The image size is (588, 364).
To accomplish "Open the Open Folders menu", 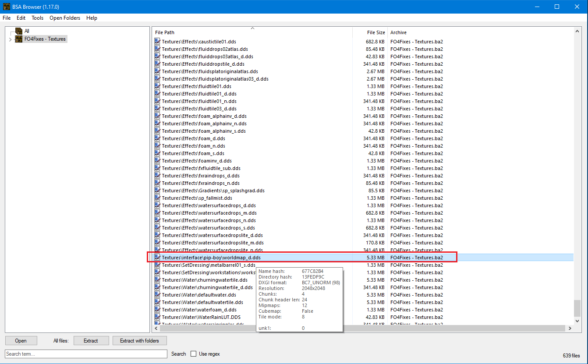I will click(65, 18).
